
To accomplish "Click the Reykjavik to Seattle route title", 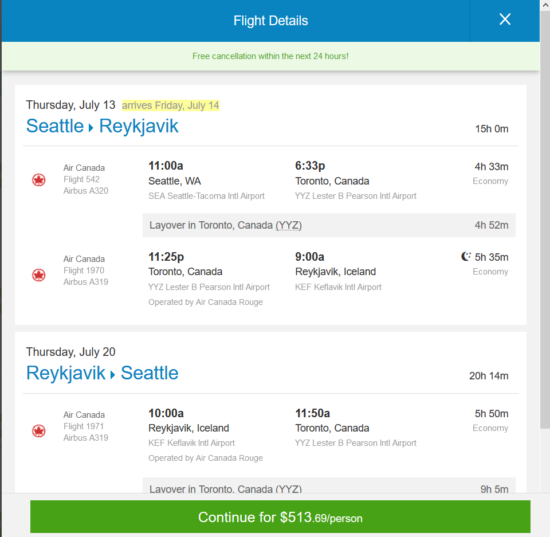I will pos(102,373).
